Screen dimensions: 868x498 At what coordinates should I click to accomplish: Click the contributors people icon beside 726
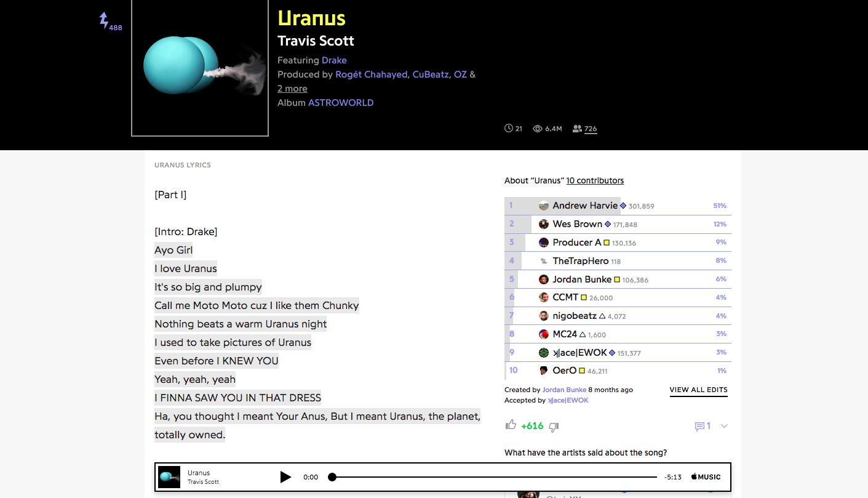pyautogui.click(x=577, y=129)
